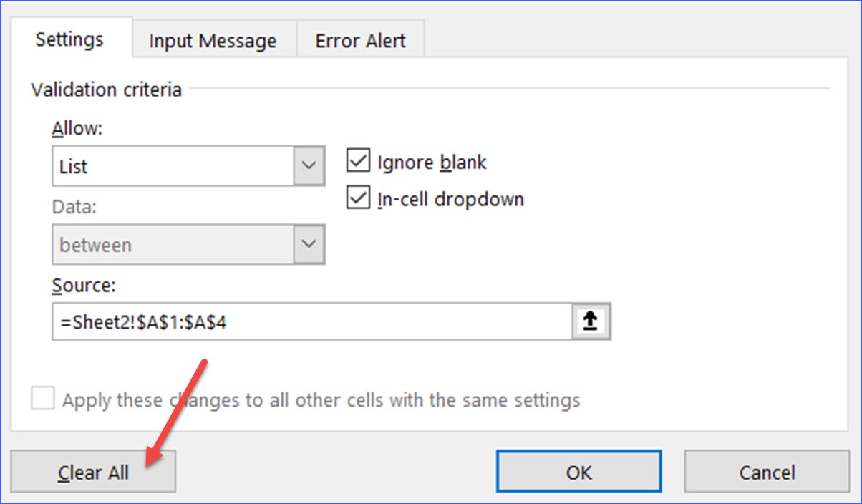862x504 pixels.
Task: Open the Allow dropdown arrow
Action: tap(308, 165)
